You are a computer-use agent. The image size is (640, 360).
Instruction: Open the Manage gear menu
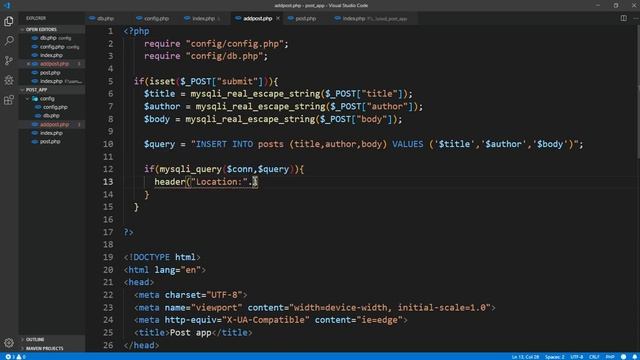pos(9,343)
